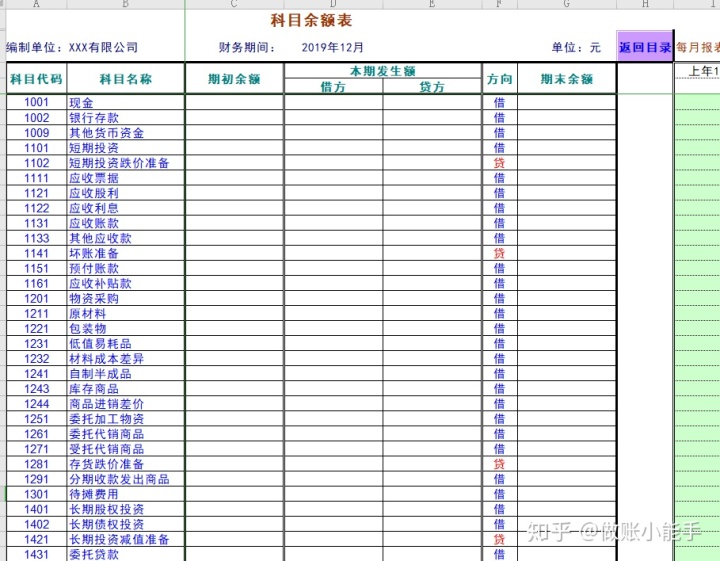Select the 商品进销差价 cell
Screen dimensions: 720x561
(x=125, y=404)
